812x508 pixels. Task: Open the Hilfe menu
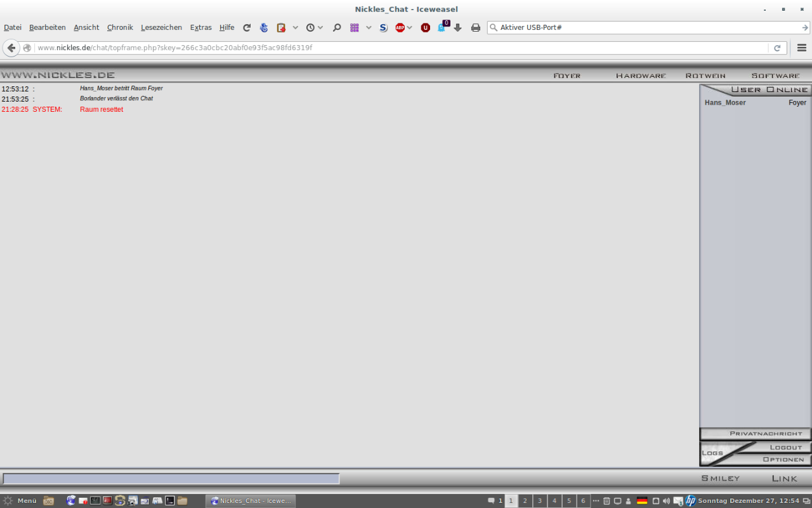coord(227,27)
